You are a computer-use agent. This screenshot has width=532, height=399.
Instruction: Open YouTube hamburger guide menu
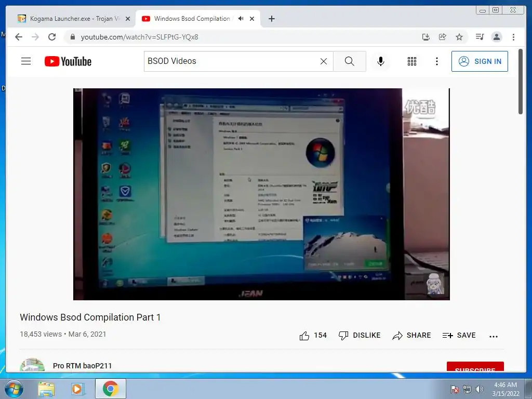[26, 61]
